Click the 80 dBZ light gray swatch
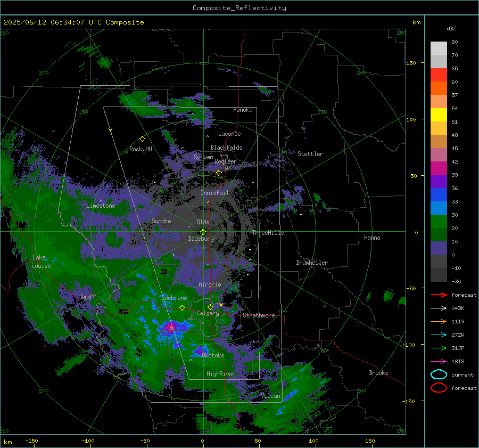This screenshot has width=479, height=448. click(439, 48)
